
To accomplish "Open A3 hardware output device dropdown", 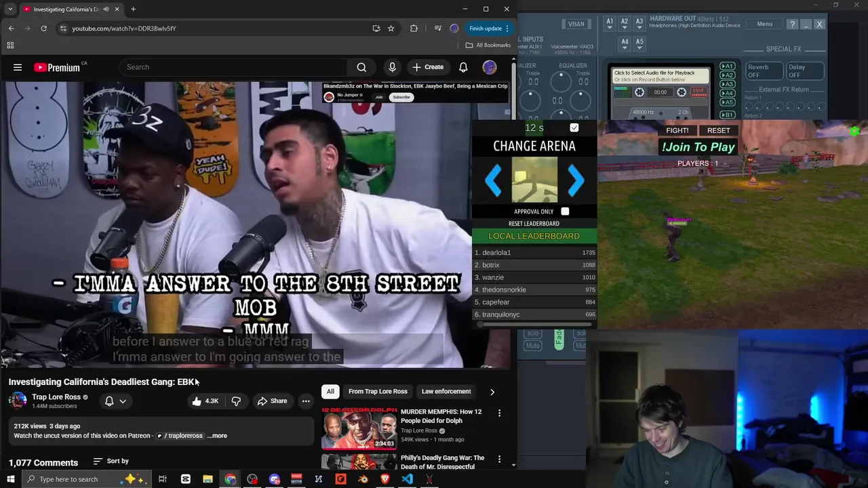I will (x=639, y=24).
